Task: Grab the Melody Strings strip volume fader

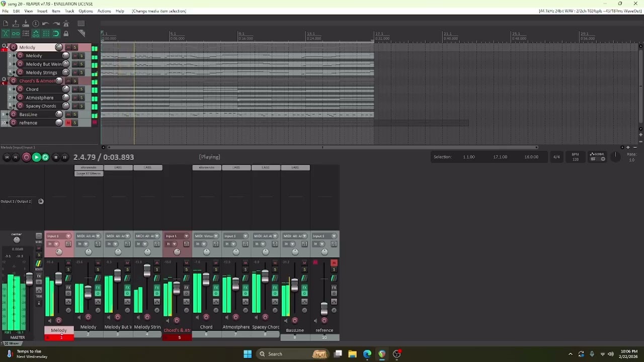Action: coord(147,270)
